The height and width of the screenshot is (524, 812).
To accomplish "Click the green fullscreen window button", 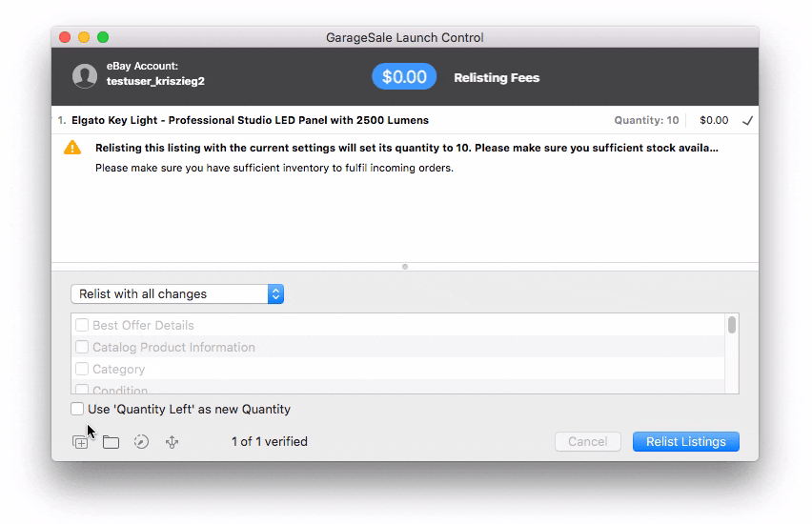I will point(103,37).
